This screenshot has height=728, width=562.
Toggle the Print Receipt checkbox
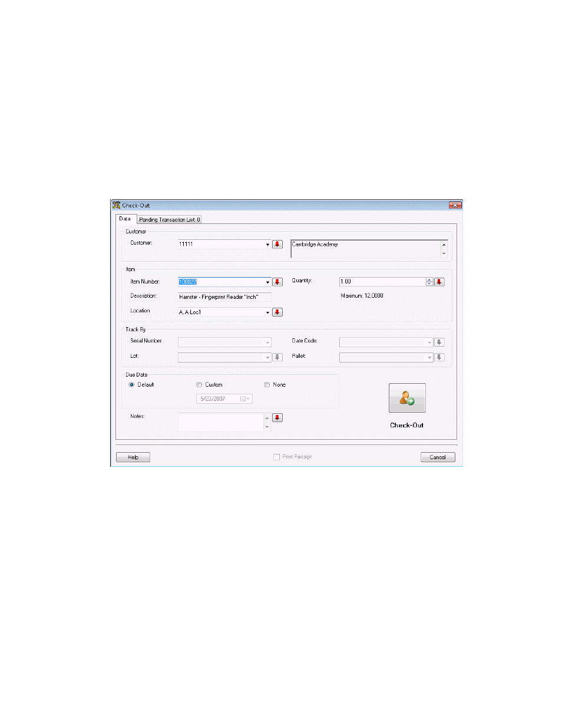276,457
